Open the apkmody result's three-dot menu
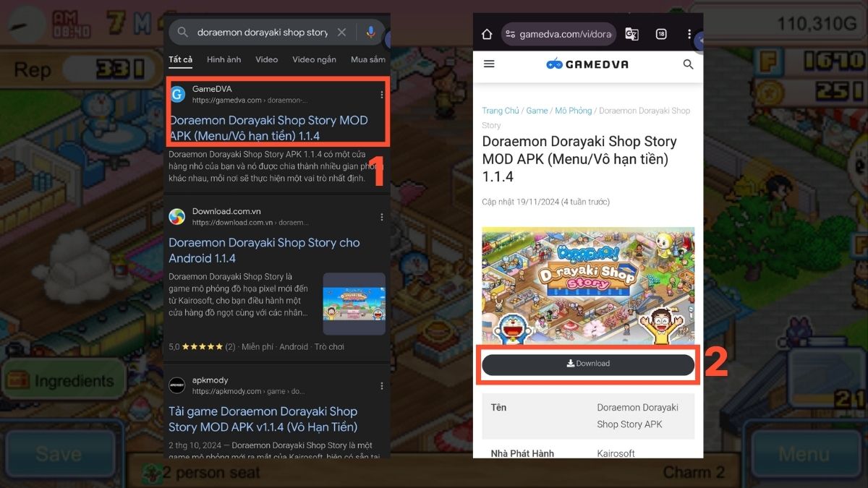This screenshot has height=488, width=868. point(382,386)
